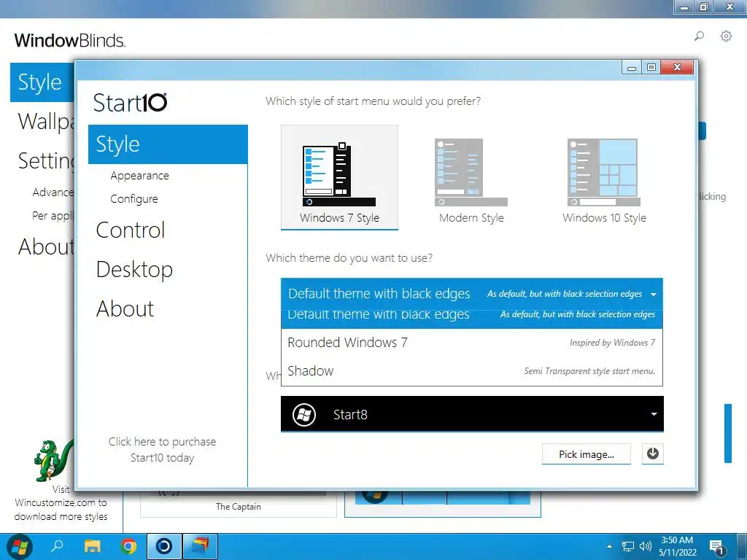Open WindowBlinds search magnifier icon
The width and height of the screenshot is (747, 560).
tap(699, 36)
